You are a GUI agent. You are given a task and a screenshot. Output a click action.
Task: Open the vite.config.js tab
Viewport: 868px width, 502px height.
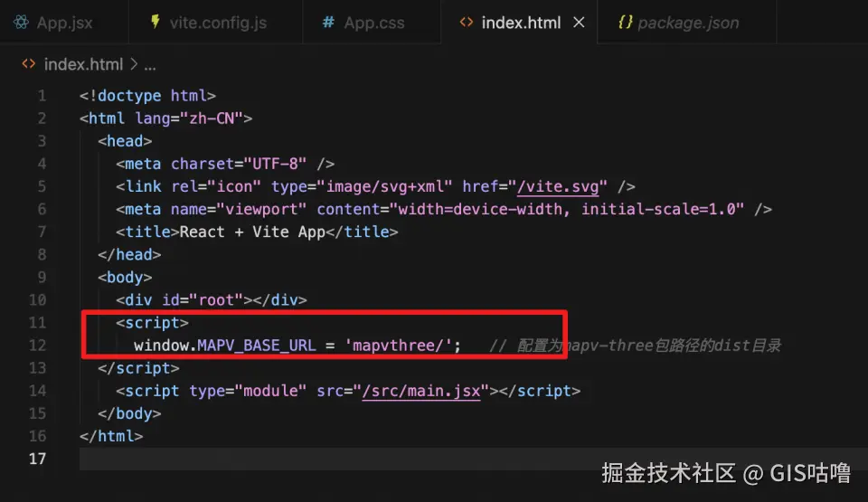point(216,23)
